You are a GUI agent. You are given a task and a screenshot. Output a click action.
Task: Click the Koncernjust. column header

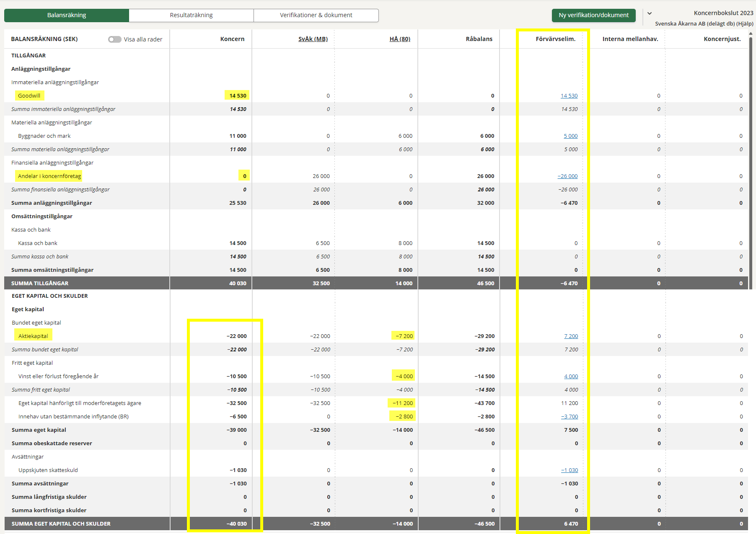(x=722, y=39)
